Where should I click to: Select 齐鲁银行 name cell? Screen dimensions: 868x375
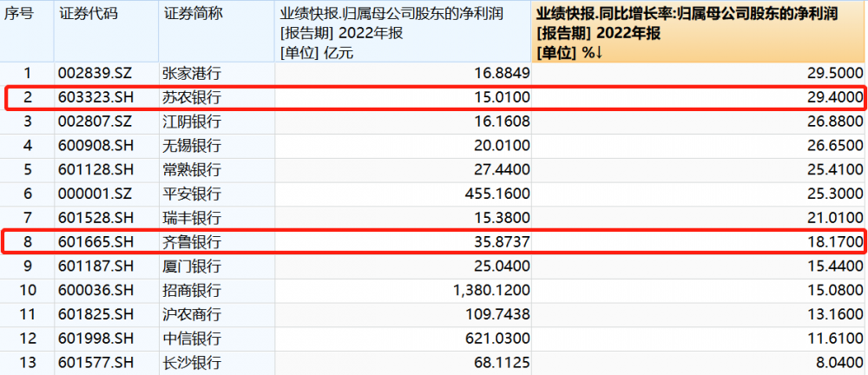click(192, 242)
